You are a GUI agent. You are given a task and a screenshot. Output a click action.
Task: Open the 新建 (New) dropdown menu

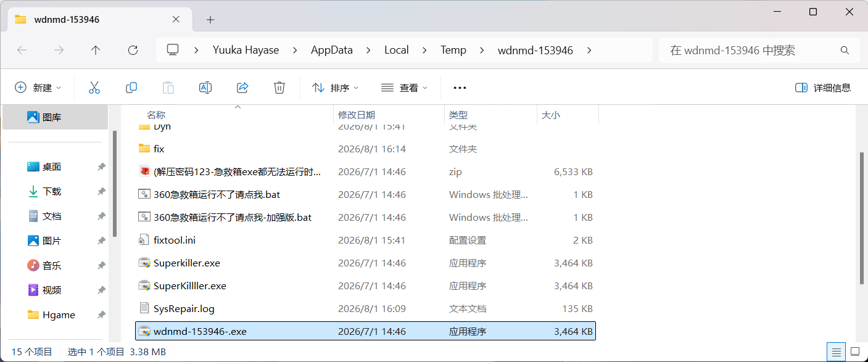click(38, 88)
